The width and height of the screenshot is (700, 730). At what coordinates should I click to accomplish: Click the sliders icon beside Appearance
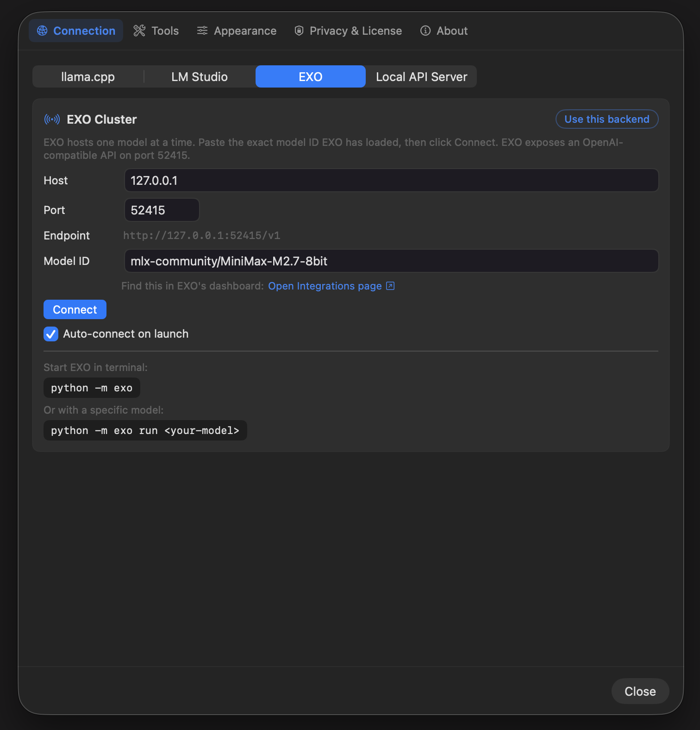[202, 31]
